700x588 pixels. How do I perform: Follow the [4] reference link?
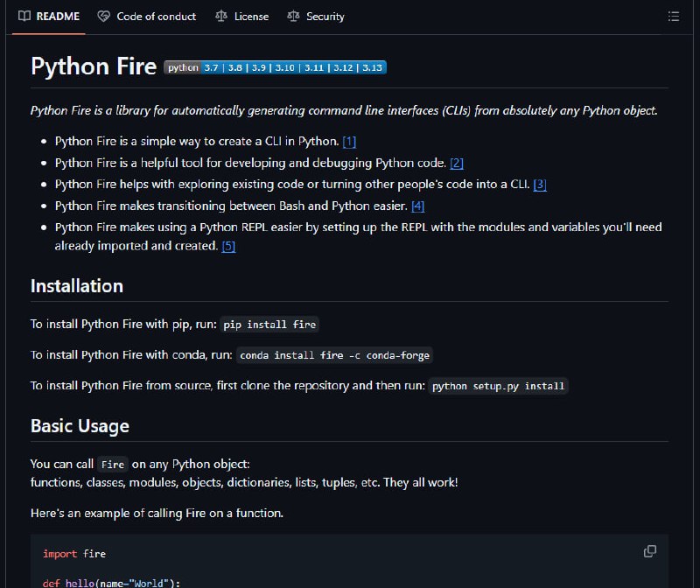tap(418, 206)
